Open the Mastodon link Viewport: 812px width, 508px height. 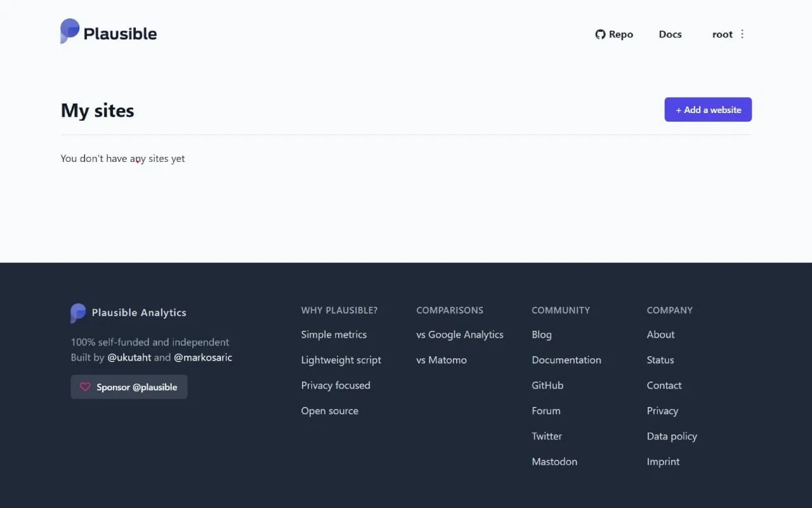point(554,462)
